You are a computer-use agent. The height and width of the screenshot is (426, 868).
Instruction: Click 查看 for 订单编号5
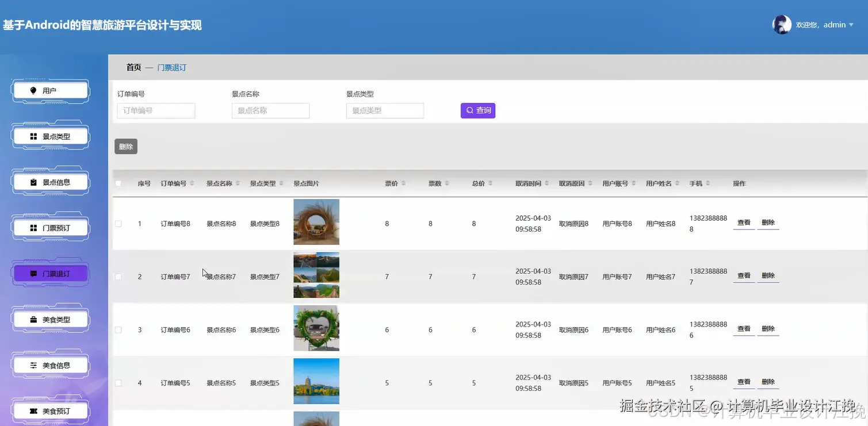[x=744, y=382]
